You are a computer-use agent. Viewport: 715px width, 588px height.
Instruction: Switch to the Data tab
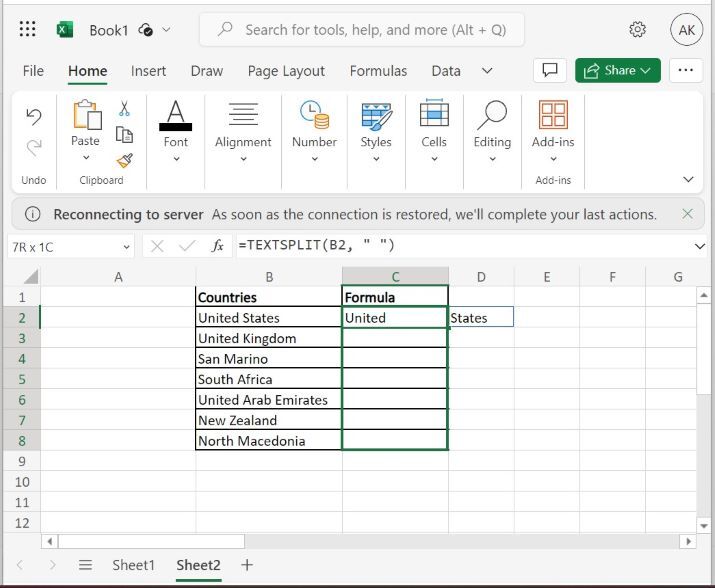point(446,71)
